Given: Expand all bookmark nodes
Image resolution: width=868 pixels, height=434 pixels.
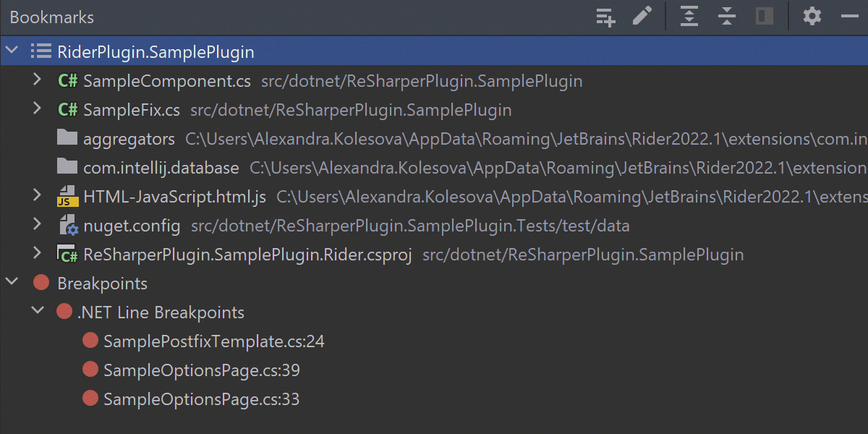Looking at the screenshot, I should (x=689, y=17).
